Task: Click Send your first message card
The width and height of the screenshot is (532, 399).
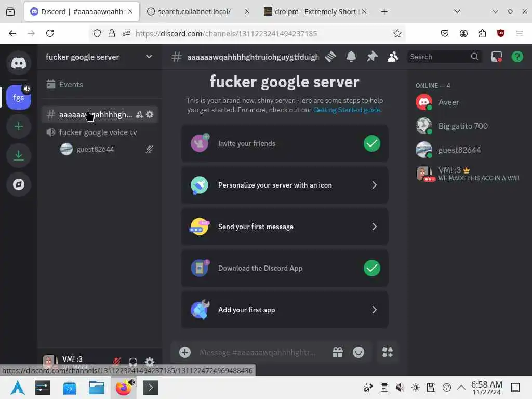Action: [285, 227]
